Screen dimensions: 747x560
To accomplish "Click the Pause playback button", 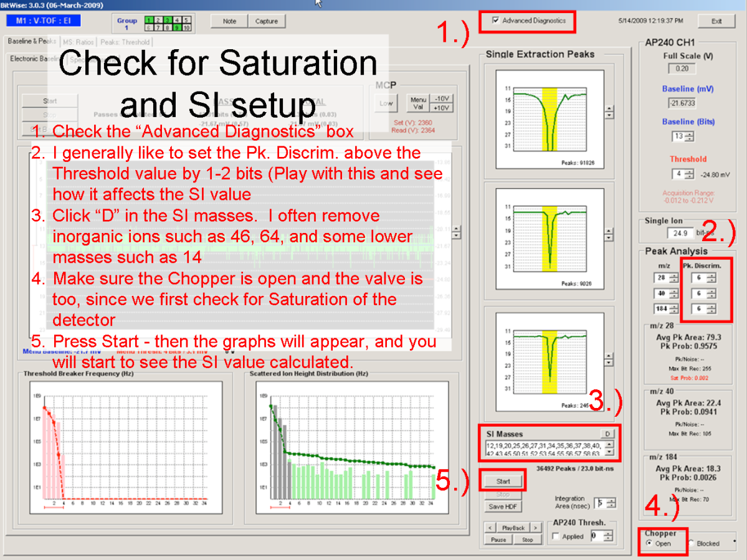I will point(498,539).
